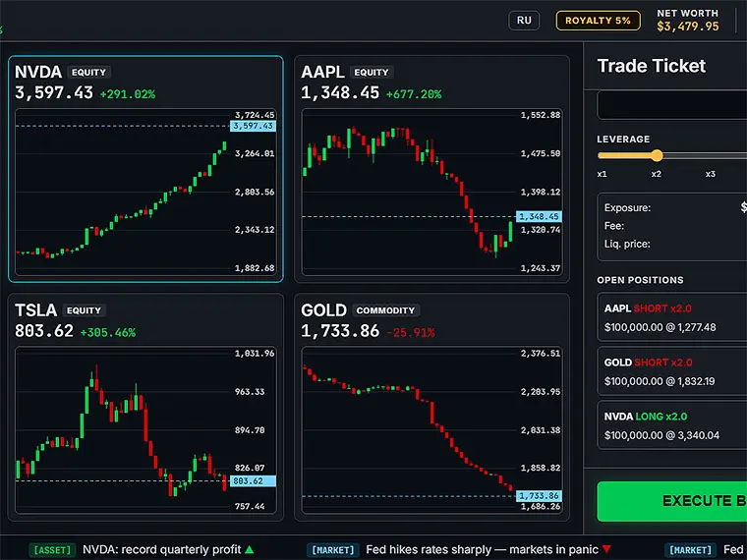The image size is (747, 560).
Task: Click the leverage slider handle
Action: pos(657,155)
